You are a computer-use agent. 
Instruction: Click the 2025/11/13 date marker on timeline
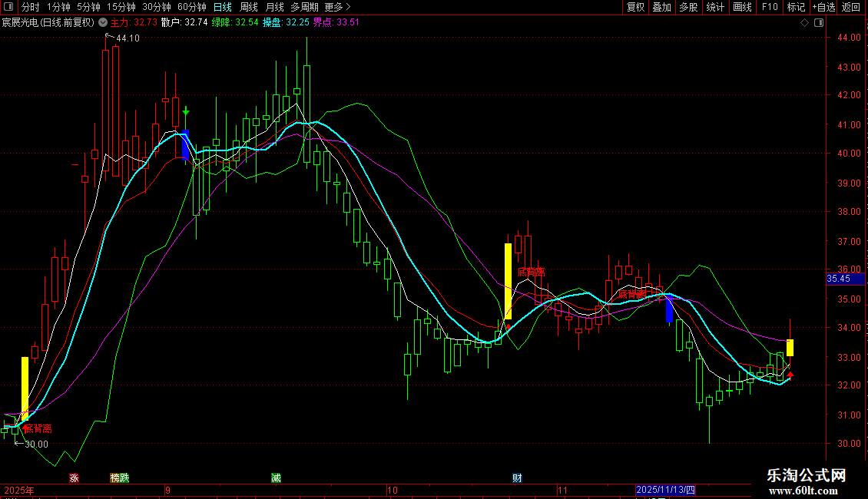(665, 490)
